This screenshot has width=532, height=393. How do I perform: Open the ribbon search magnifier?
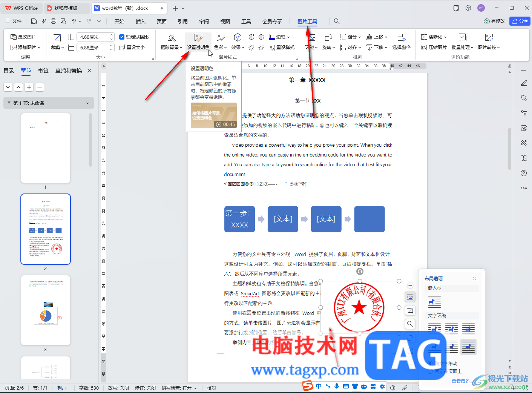(x=337, y=21)
